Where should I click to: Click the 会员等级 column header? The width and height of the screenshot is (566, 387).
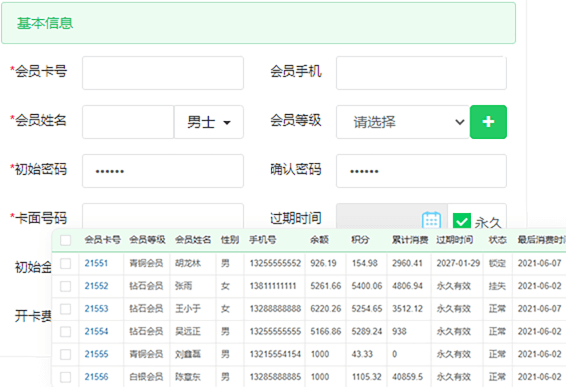tap(147, 240)
